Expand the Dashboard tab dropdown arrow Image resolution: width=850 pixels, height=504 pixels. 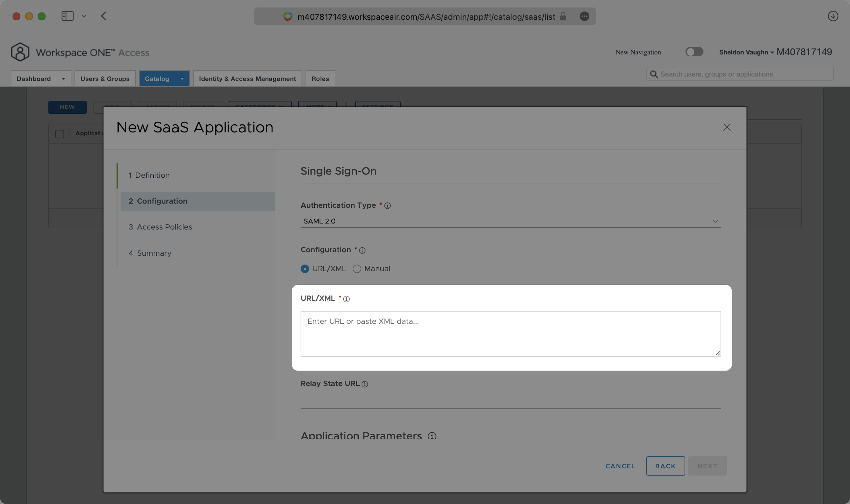pos(63,79)
